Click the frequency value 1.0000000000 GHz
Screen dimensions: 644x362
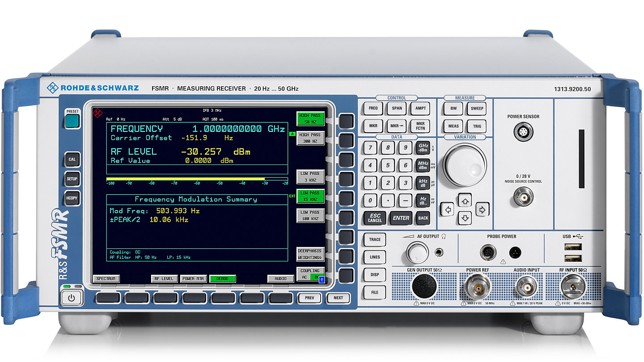[x=238, y=129]
